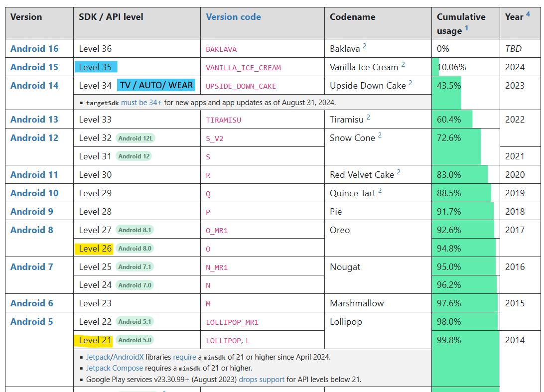
Task: Click the Android 7.0 badge
Action: (x=135, y=285)
